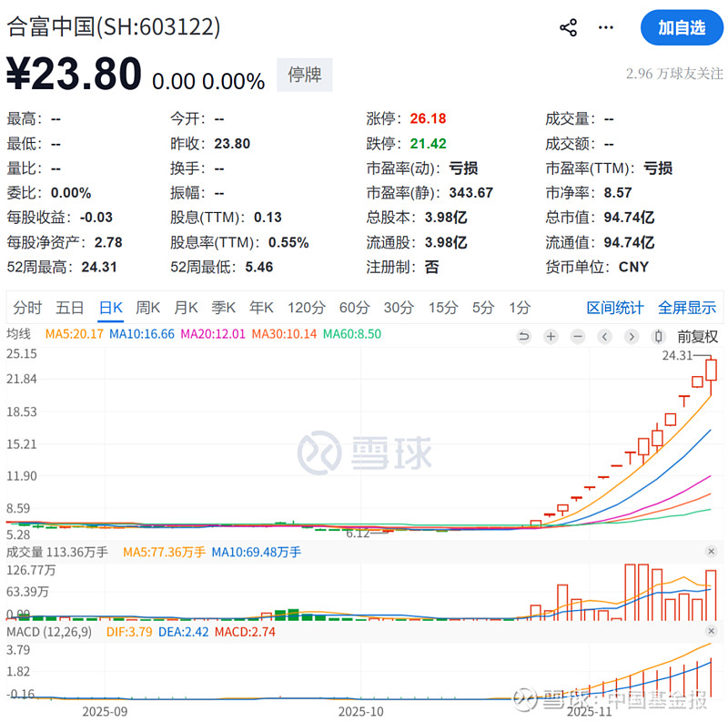Select the 月K monthly chart tab

coord(186,308)
